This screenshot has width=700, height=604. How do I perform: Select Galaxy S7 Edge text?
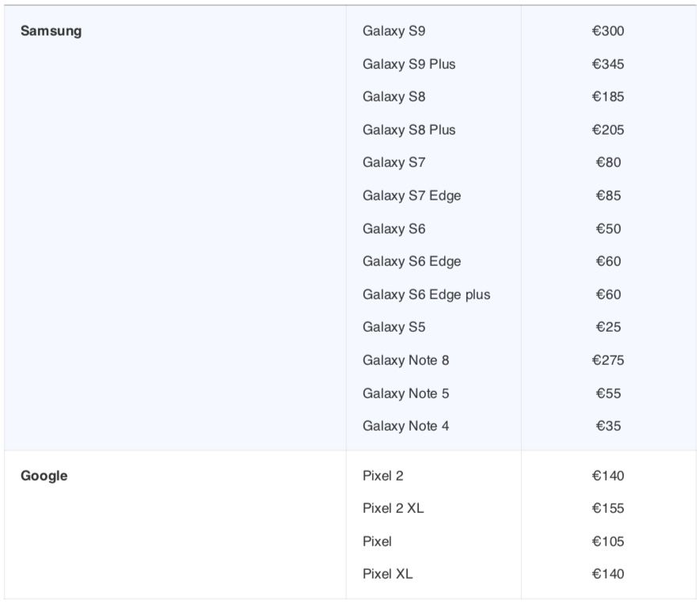click(x=412, y=196)
